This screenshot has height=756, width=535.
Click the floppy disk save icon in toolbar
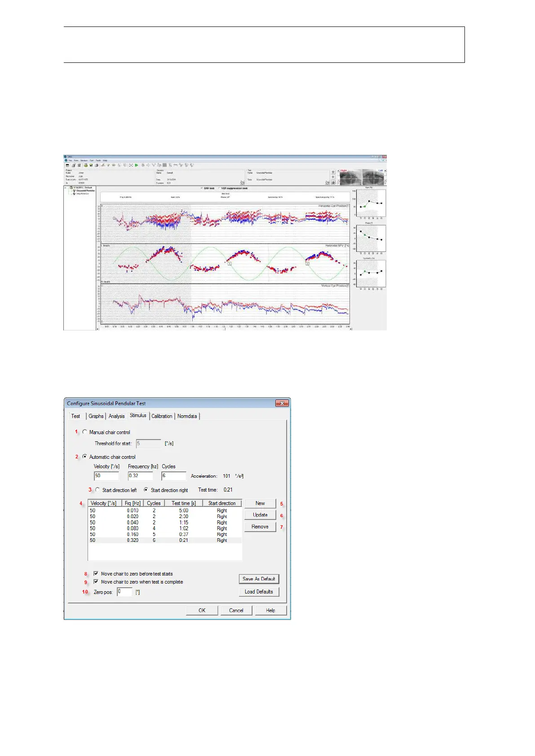pos(91,165)
